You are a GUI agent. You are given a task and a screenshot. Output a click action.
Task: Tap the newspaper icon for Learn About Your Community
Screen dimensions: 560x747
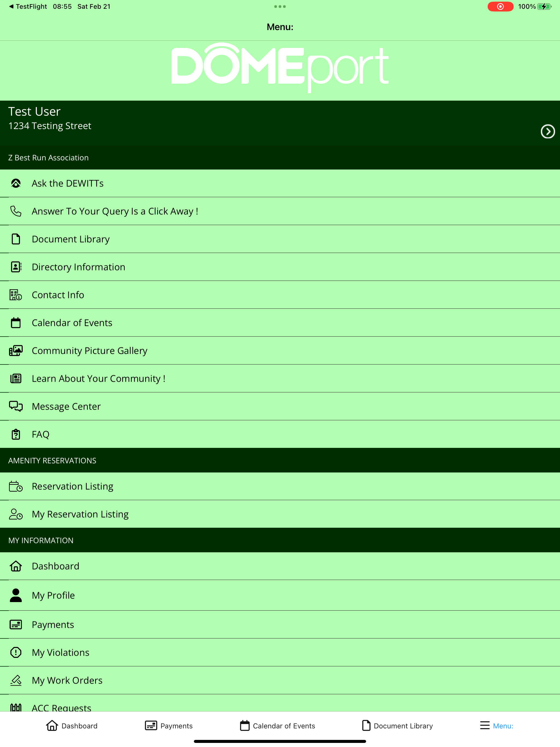[16, 378]
